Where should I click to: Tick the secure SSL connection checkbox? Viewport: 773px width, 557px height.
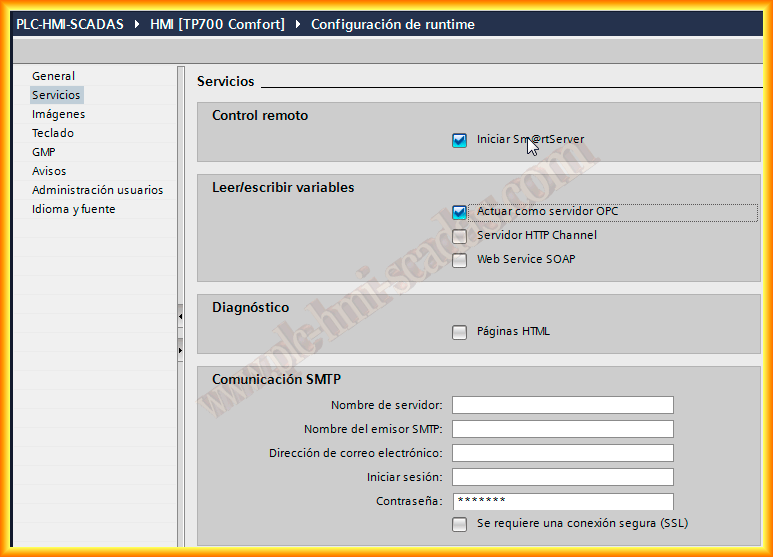point(459,524)
